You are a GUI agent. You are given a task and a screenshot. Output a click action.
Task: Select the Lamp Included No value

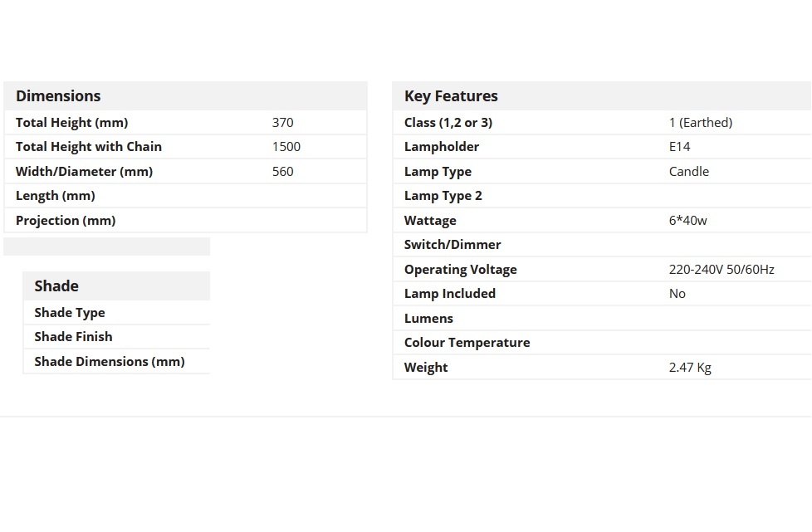[x=677, y=294]
